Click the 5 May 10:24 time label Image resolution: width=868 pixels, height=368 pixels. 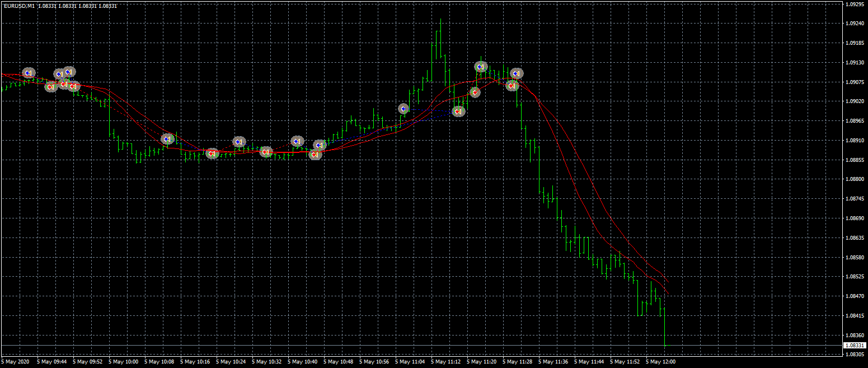point(231,362)
